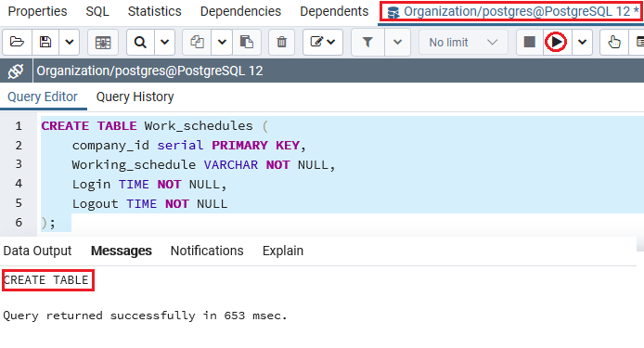Switch to Query History tab
The image size is (644, 348).
(135, 97)
